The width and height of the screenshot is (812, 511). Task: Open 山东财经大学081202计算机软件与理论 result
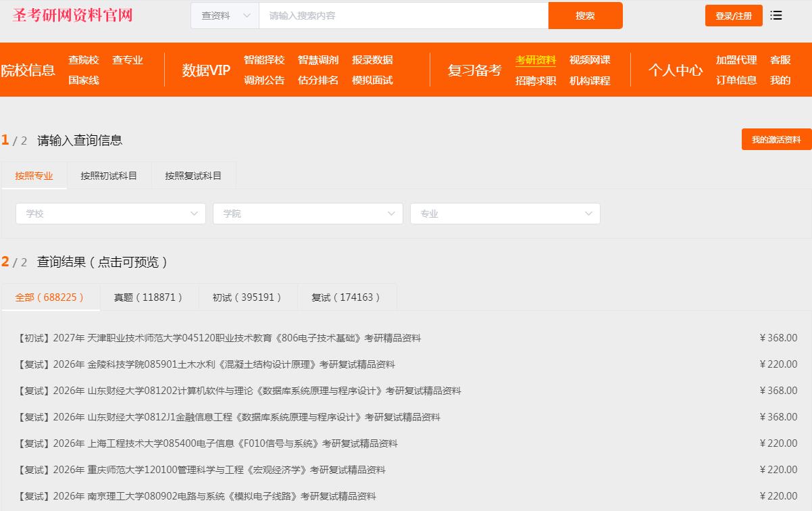[x=238, y=391]
